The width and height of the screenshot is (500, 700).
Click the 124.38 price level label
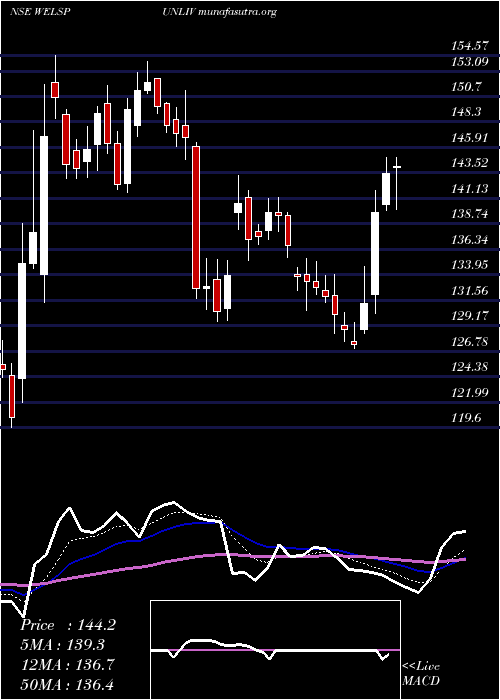pyautogui.click(x=469, y=367)
